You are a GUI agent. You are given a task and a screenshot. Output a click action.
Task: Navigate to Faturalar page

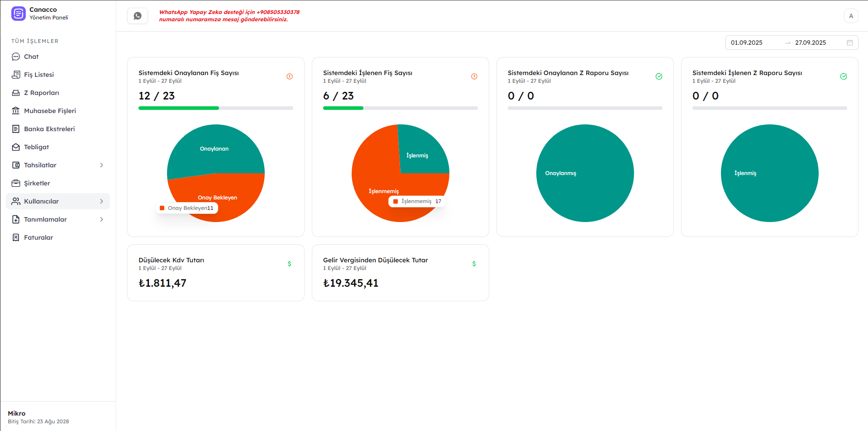click(x=38, y=237)
